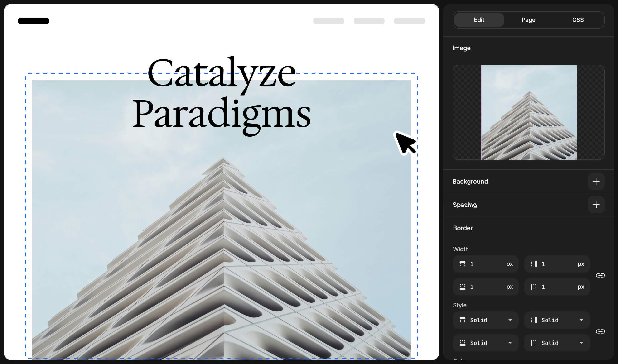Click the left border style icon
This screenshot has width=618, height=364.
[534, 343]
